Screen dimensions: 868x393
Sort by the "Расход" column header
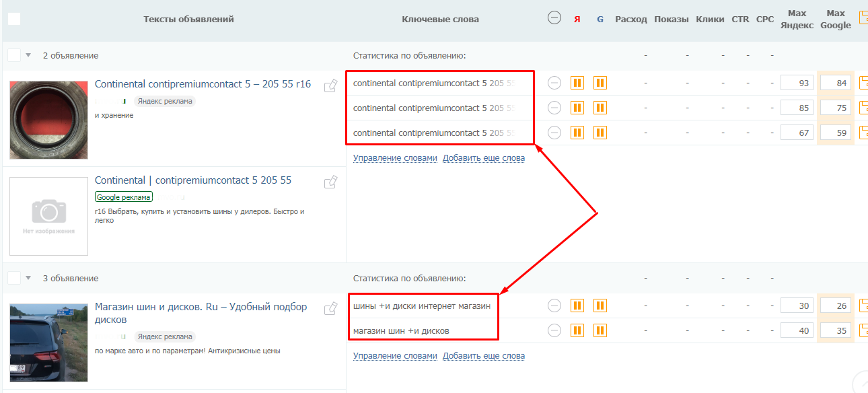coord(631,20)
